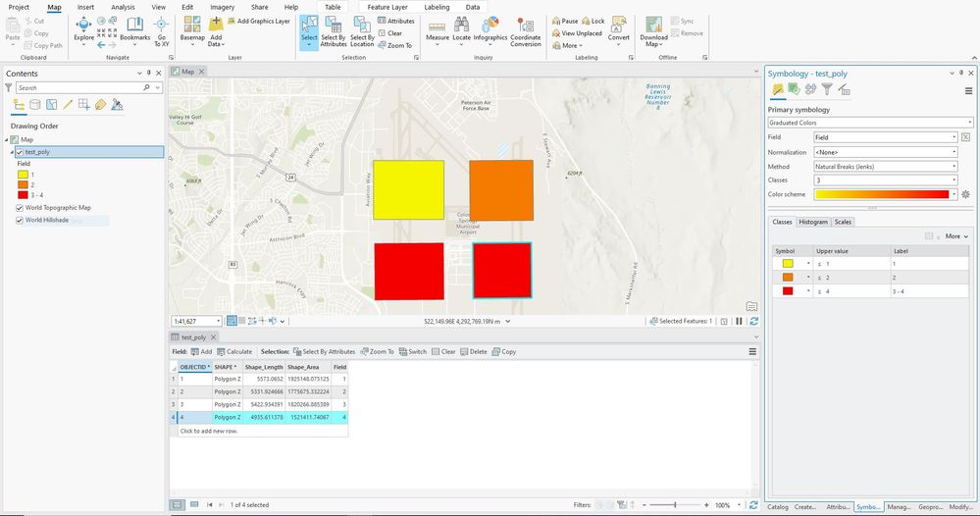The image size is (980, 516).
Task: Open the Labeling ribbon tab
Action: tap(437, 7)
